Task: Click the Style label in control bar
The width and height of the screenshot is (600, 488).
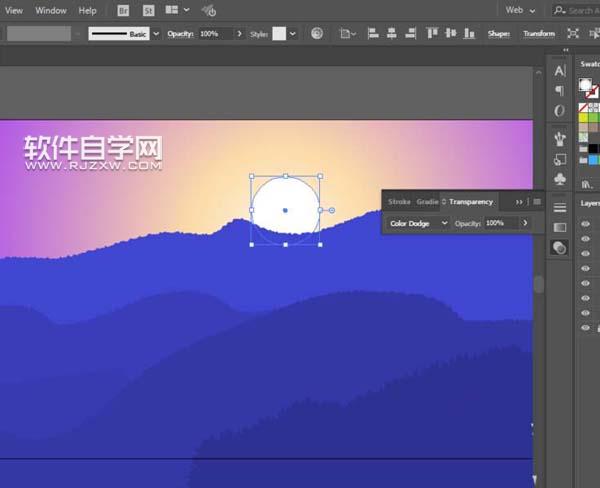Action: [259, 34]
